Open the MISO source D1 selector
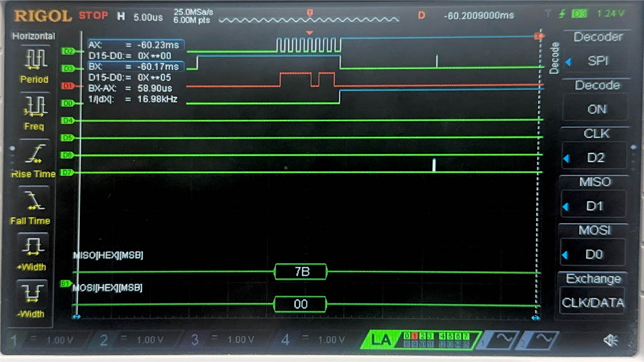644x362 pixels. 595,206
